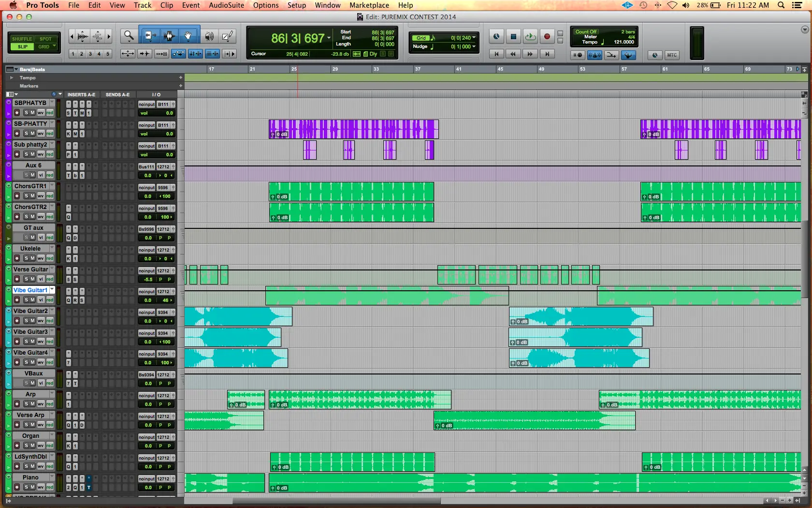812x508 pixels.
Task: Add a marker with Markers plus button
Action: coord(181,86)
